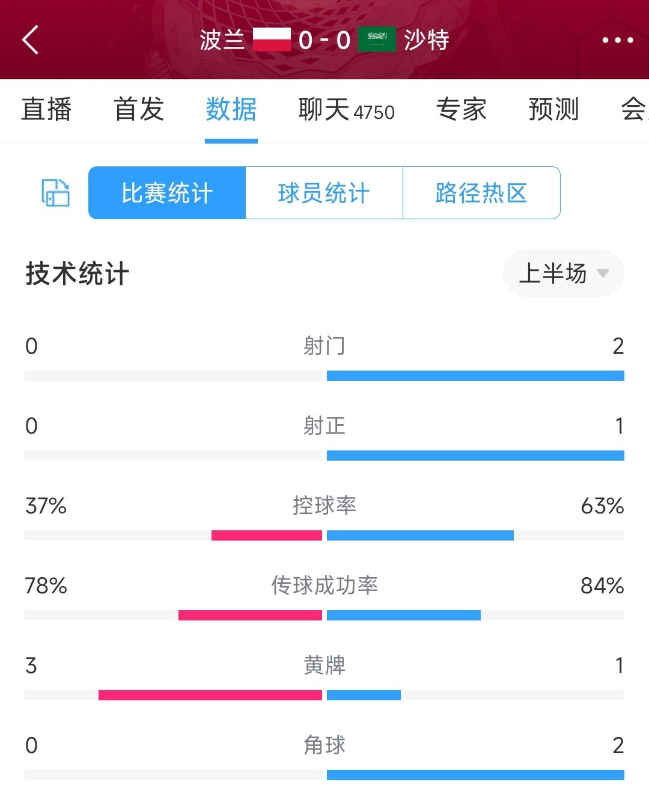Select the 球员统计 segment
Viewport: 649px width, 812px height.
point(324,193)
